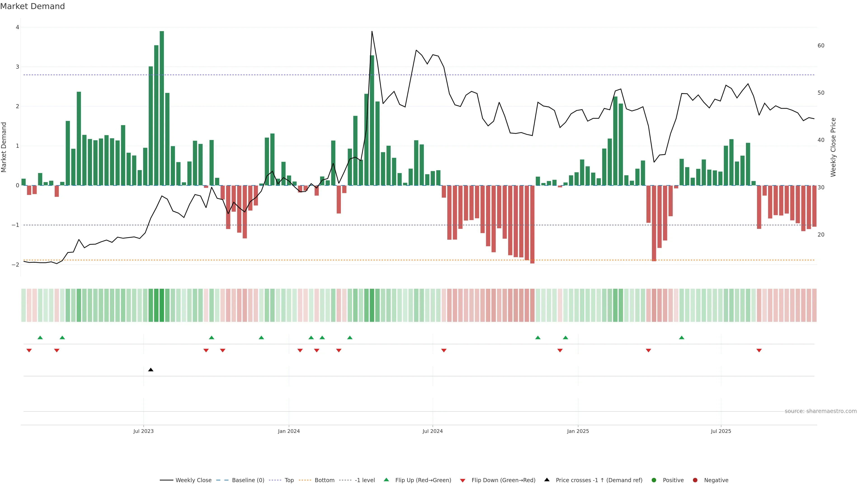Image resolution: width=868 pixels, height=488 pixels.
Task: Click the Jul 2025 x-axis label
Action: click(721, 431)
